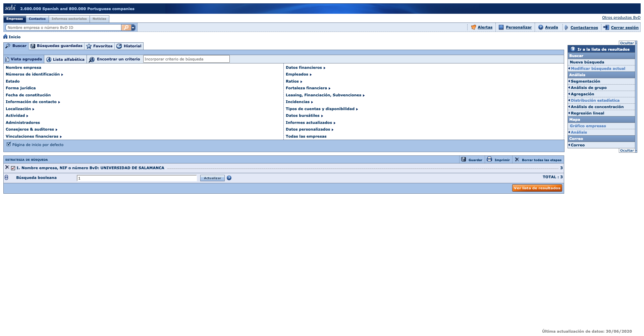Click the Favoritos star icon

tap(89, 46)
